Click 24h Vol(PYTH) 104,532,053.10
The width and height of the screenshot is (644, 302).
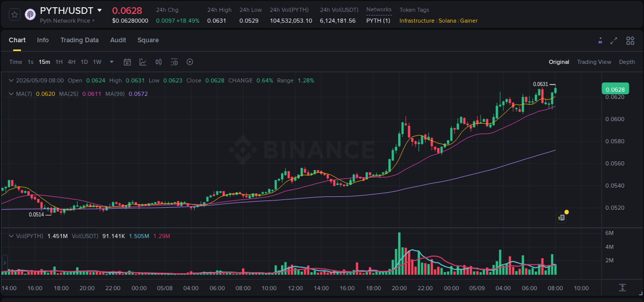pos(291,21)
